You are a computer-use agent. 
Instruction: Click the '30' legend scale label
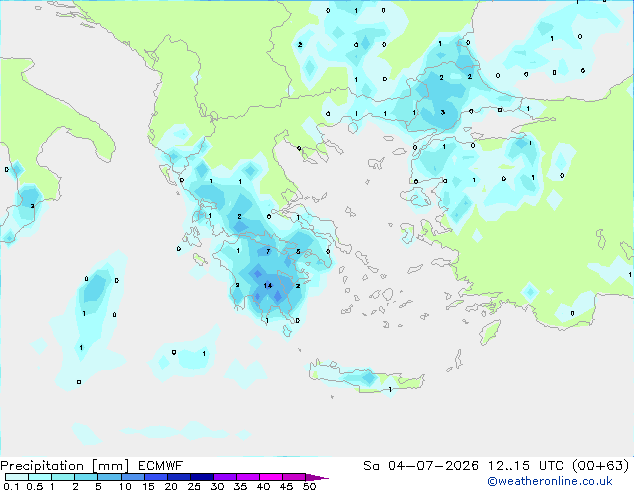click(x=217, y=486)
